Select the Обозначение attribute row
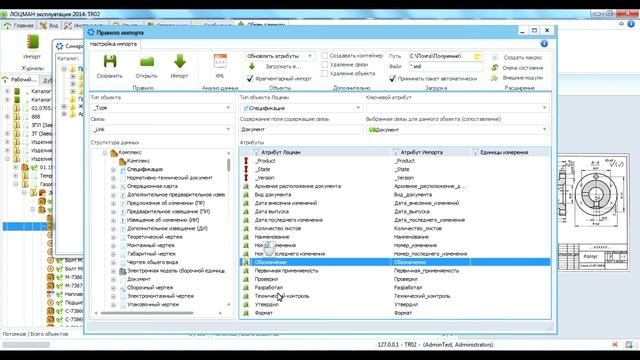This screenshot has height=360, width=640. pyautogui.click(x=395, y=262)
